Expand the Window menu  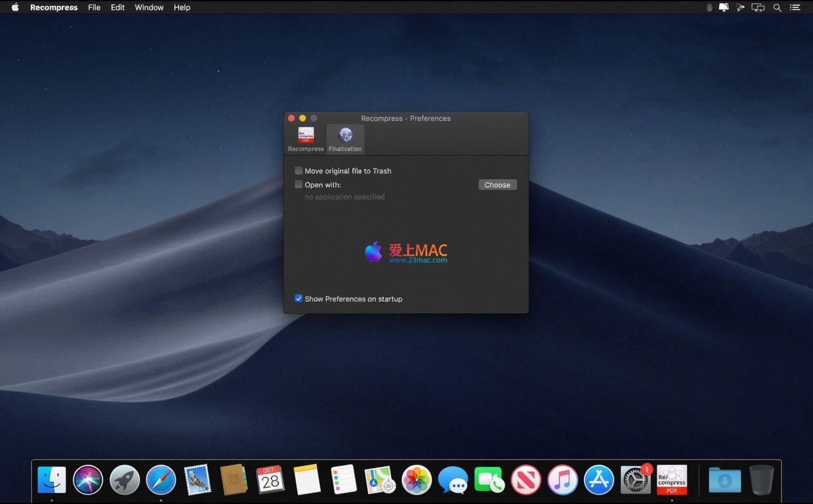[x=149, y=8]
